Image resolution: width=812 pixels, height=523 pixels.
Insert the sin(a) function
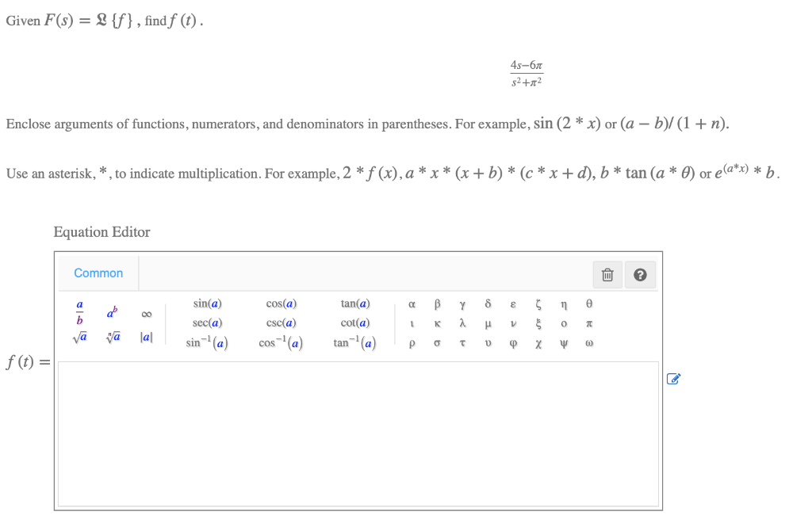205,303
